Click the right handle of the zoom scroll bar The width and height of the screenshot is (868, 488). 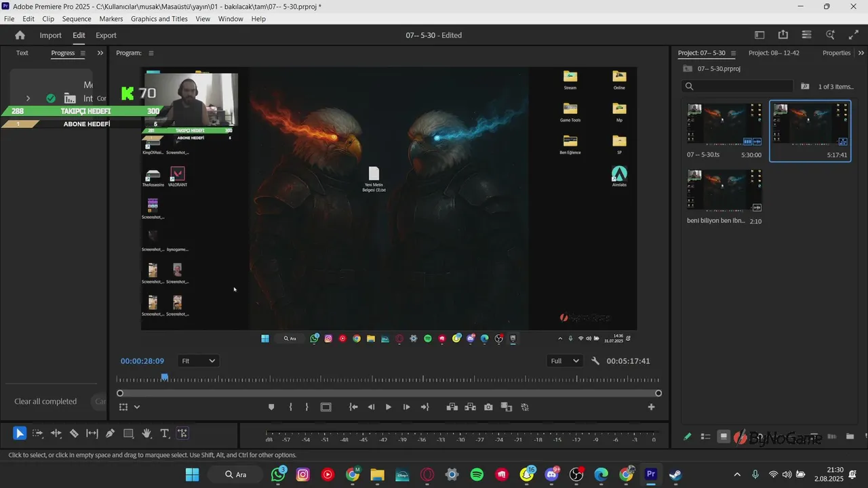658,393
